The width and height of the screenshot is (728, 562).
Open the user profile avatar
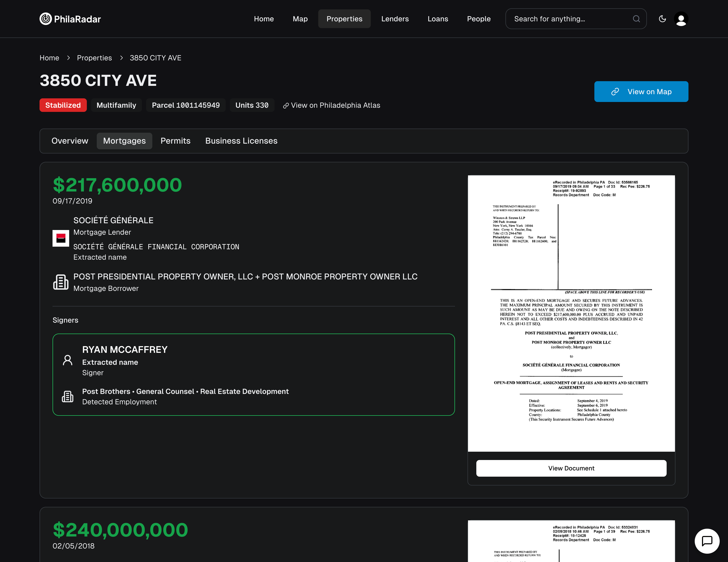[x=681, y=19]
